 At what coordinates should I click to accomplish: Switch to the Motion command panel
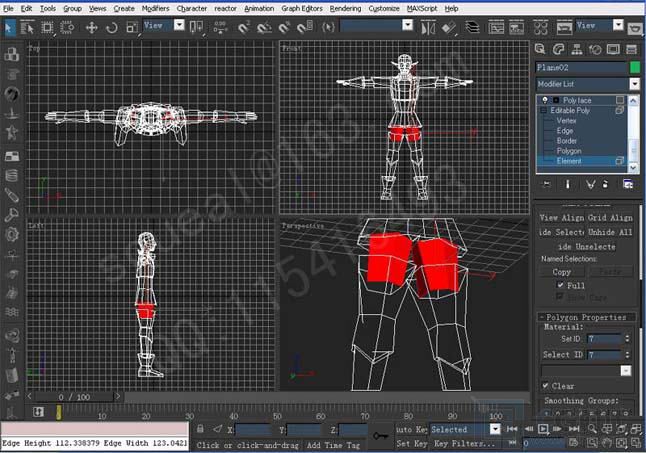pyautogui.click(x=595, y=49)
